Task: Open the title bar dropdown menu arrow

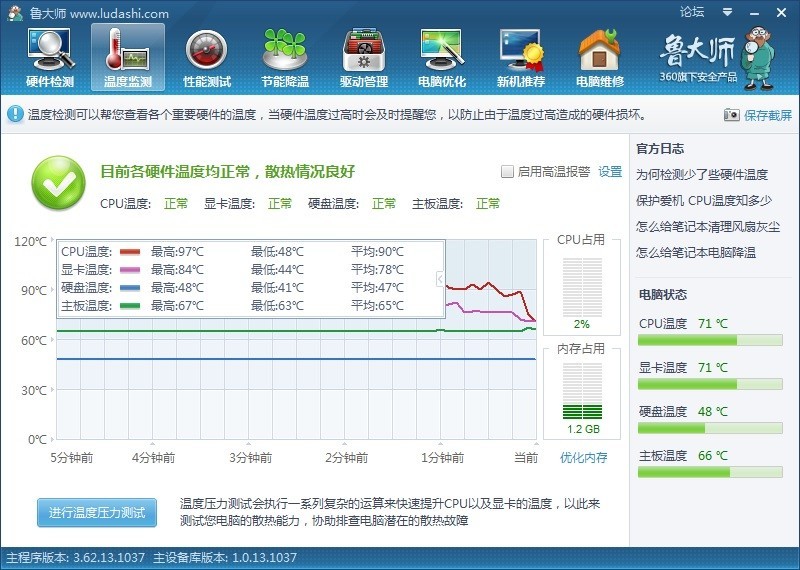Action: pyautogui.click(x=728, y=12)
